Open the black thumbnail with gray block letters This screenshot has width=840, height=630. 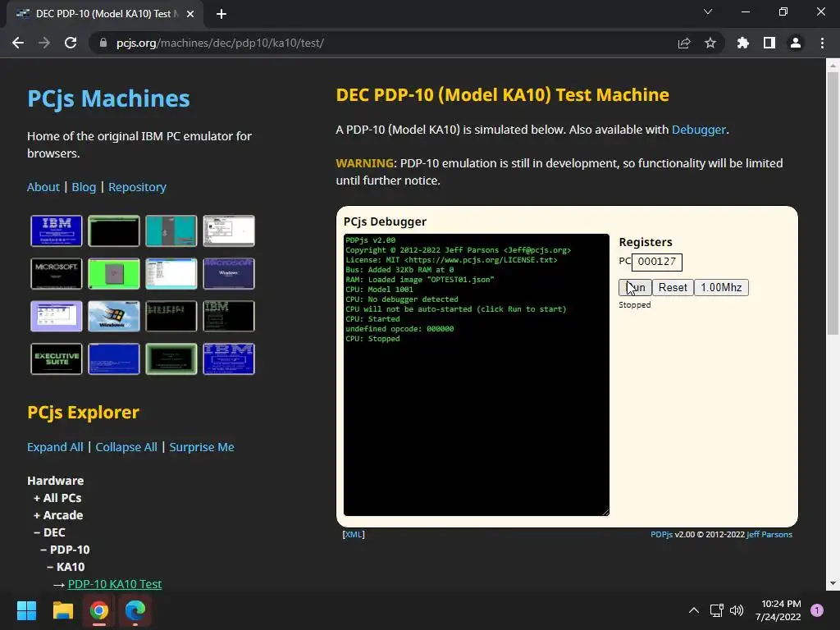point(171,316)
